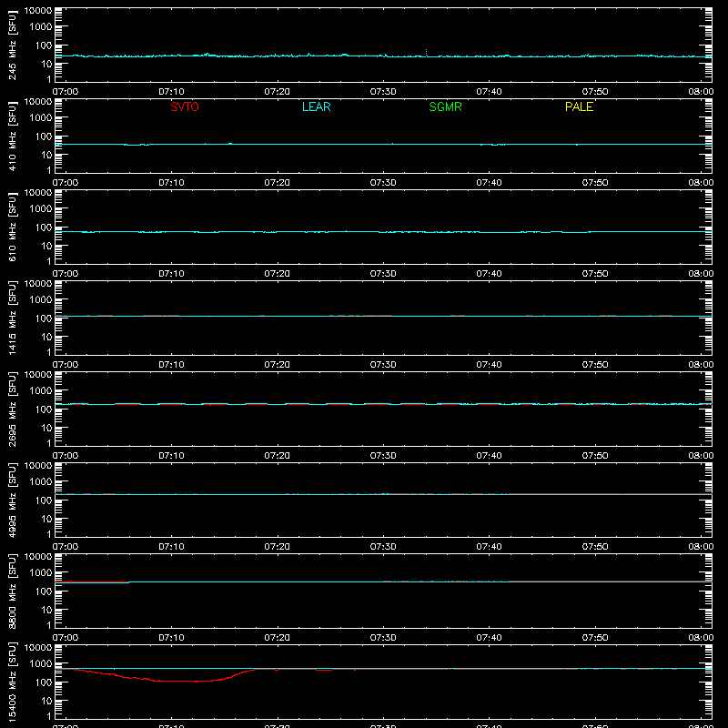Viewport: 728px width, 728px height.
Task: Select the 2695 MHz [SFU] axis title
Action: [x=12, y=409]
